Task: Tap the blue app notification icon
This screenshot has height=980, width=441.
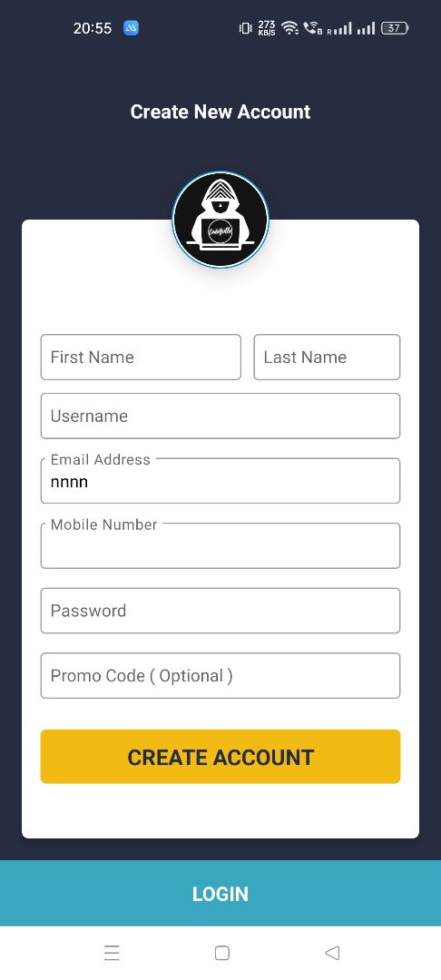Action: (x=132, y=28)
